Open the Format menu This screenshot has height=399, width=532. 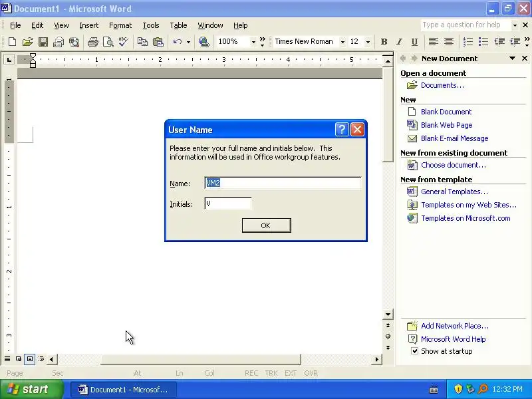tap(120, 25)
